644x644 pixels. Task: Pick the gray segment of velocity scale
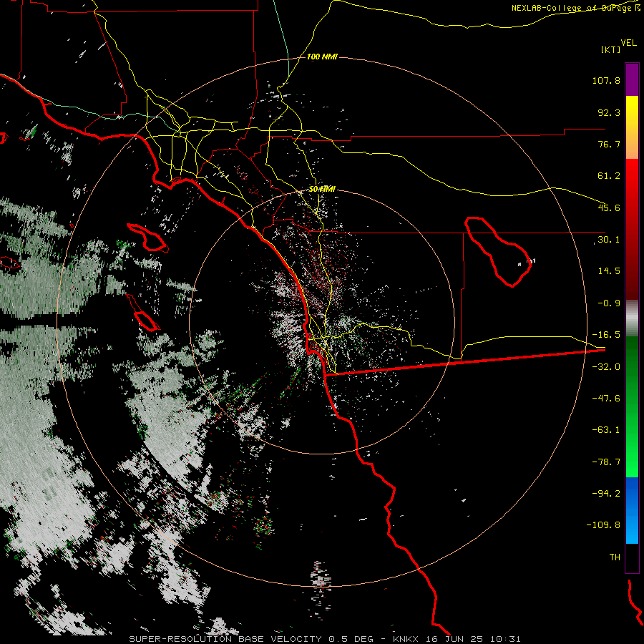(x=632, y=318)
